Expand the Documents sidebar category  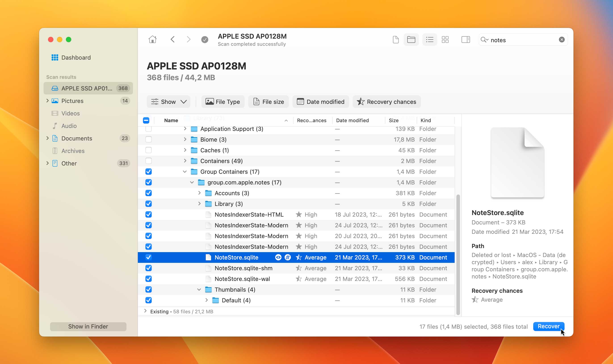[47, 138]
